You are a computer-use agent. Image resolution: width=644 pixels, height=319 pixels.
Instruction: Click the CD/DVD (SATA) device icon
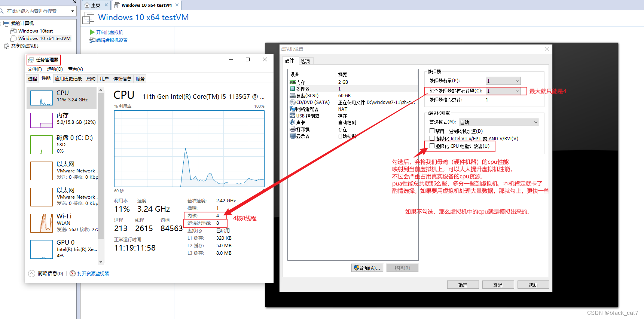(293, 102)
